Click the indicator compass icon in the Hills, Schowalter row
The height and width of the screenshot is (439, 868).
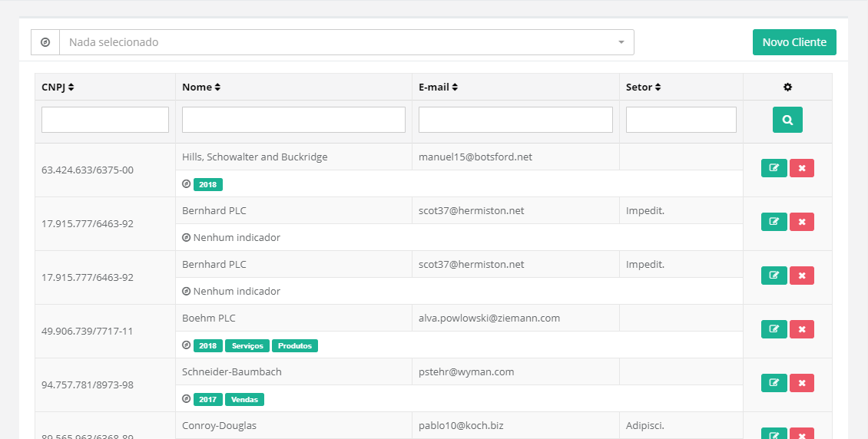pos(187,184)
